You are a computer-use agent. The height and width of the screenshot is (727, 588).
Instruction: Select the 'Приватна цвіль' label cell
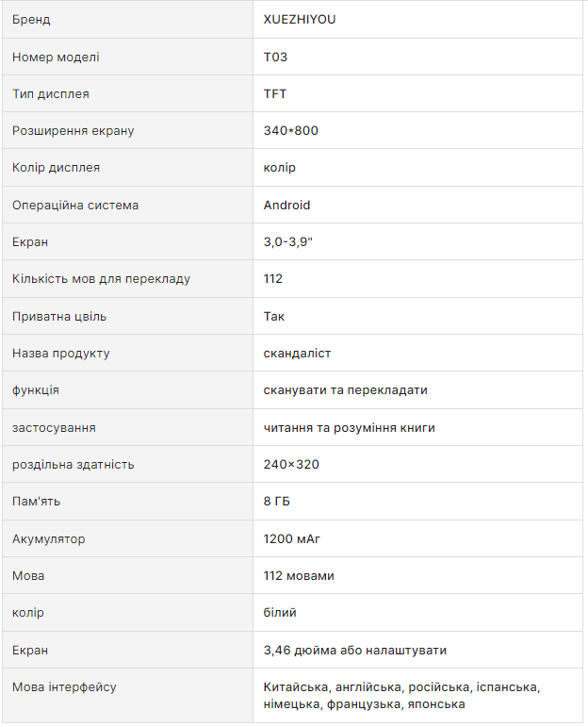click(56, 316)
